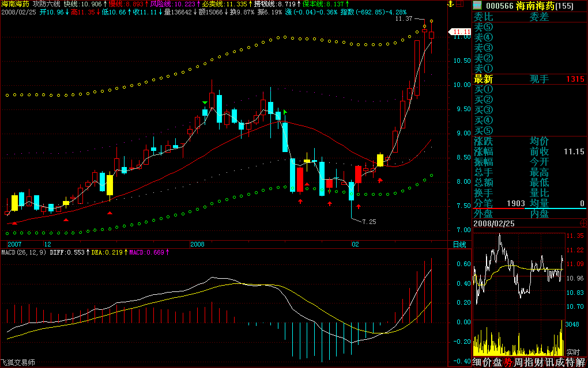588x368 pixels.
Task: Click the 2008/02/25 date above intraday chart
Action: coord(494,223)
